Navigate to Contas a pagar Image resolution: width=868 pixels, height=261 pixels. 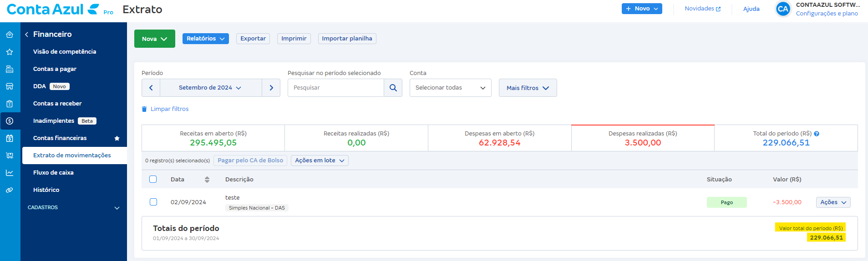55,69
